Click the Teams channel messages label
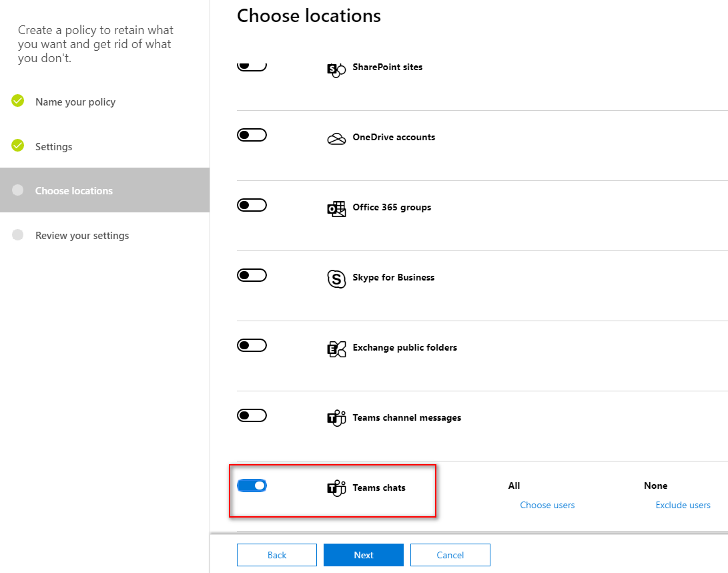 (407, 418)
